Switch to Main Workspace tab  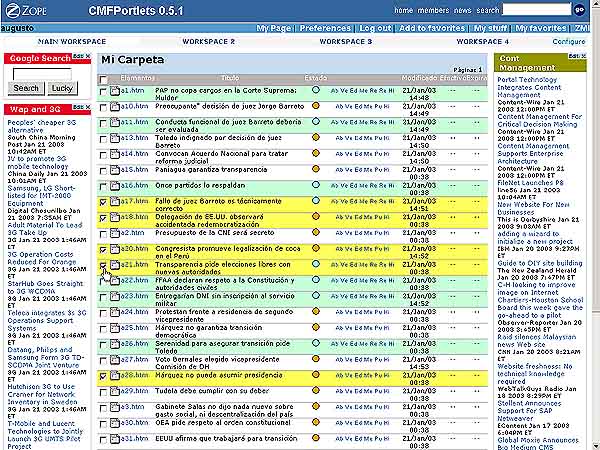(x=72, y=41)
